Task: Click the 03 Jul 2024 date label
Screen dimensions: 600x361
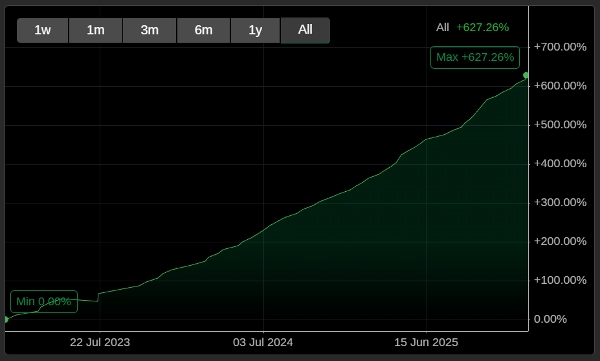Action: pyautogui.click(x=263, y=342)
